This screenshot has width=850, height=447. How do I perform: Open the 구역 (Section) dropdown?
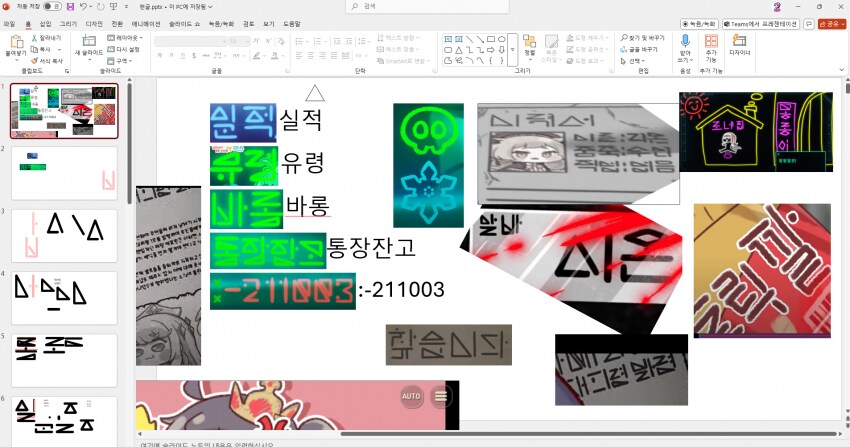click(120, 61)
